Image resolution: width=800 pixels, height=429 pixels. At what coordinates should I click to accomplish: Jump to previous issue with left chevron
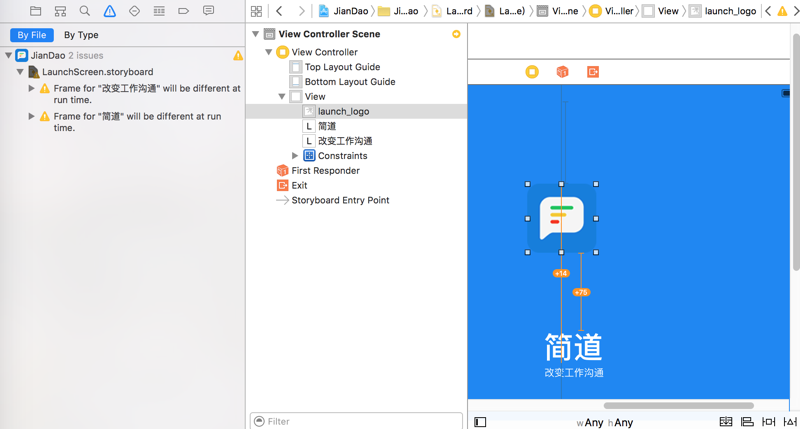point(768,11)
